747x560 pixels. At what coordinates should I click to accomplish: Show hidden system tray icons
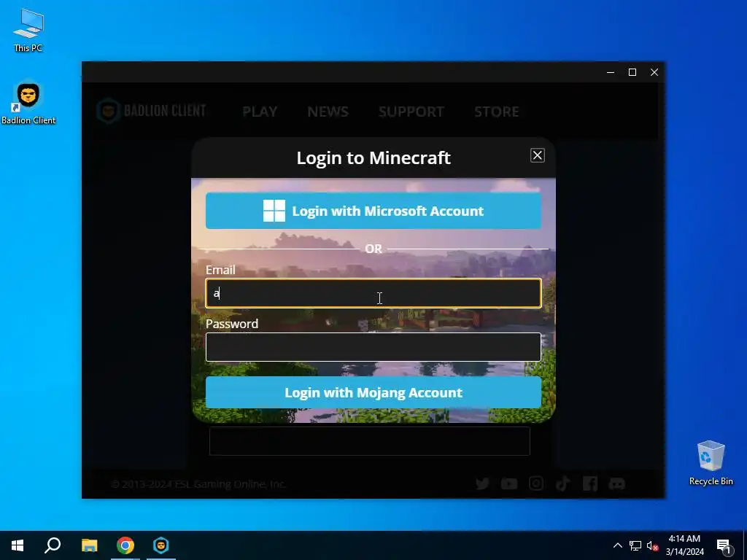pyautogui.click(x=617, y=545)
